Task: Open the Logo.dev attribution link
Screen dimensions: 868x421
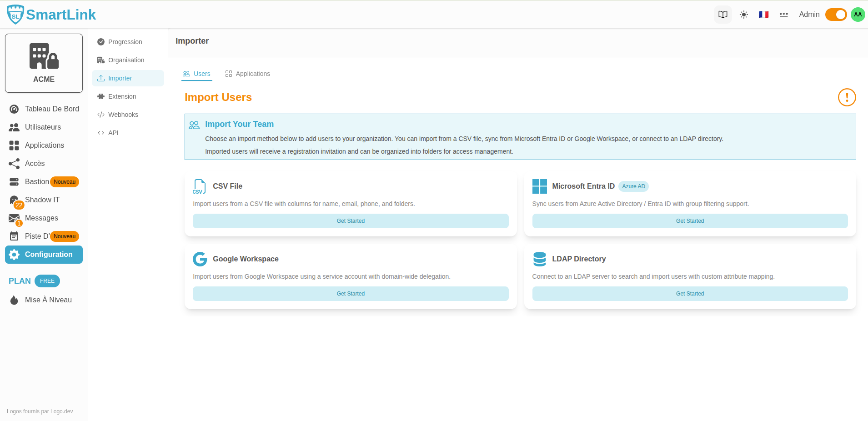Action: (x=40, y=411)
